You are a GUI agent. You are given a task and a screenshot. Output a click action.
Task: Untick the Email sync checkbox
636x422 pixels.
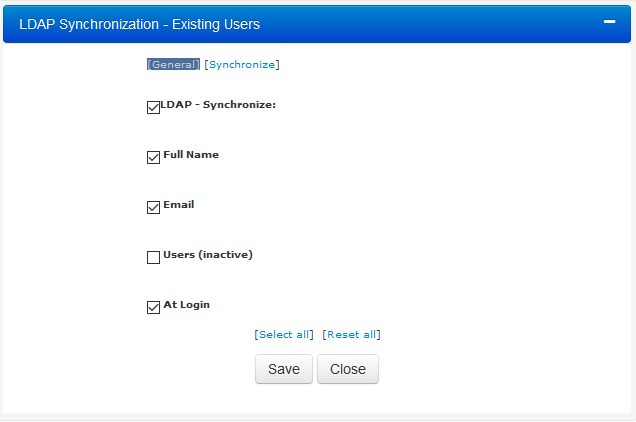point(153,207)
